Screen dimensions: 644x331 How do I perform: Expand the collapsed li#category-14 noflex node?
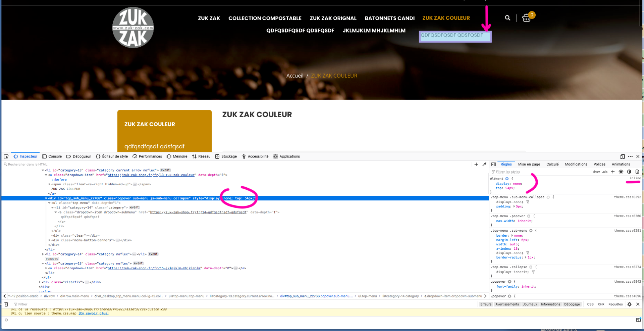tap(43, 254)
